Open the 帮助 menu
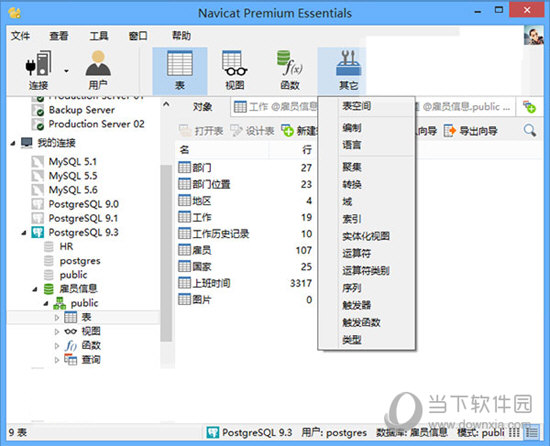550x446 pixels. click(x=181, y=36)
